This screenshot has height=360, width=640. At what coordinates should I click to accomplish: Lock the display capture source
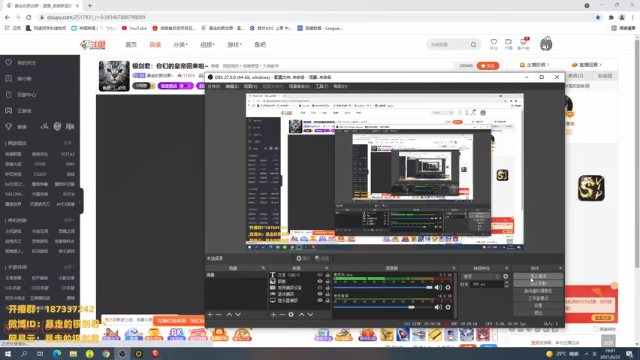tap(327, 300)
